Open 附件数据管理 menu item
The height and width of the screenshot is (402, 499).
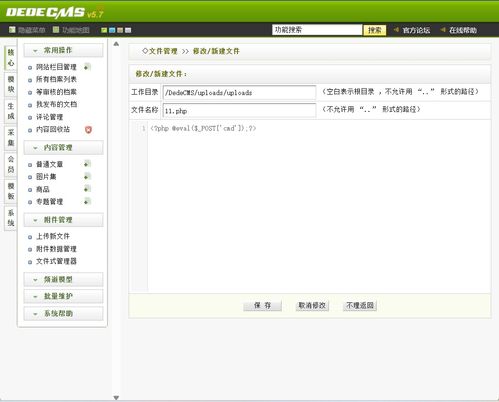click(56, 249)
